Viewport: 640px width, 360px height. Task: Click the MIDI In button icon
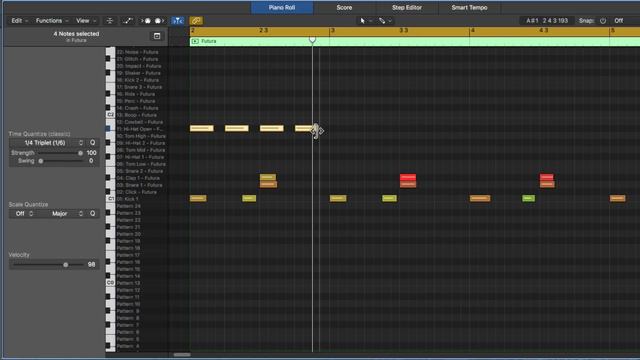click(x=147, y=20)
